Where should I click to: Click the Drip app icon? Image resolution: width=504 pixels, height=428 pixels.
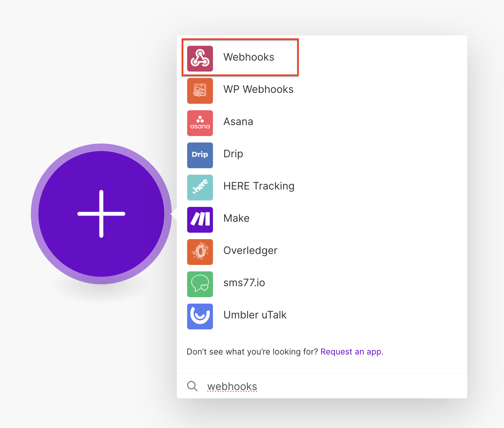(x=200, y=155)
